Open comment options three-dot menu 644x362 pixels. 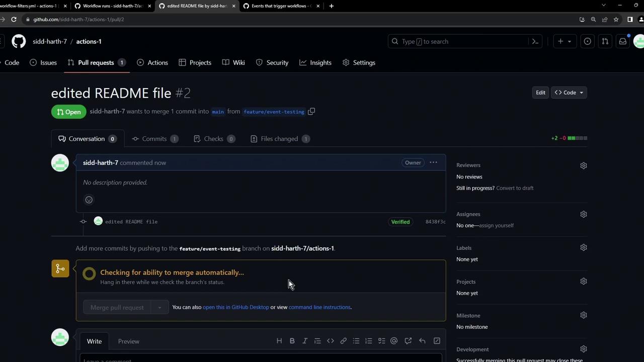click(x=433, y=162)
